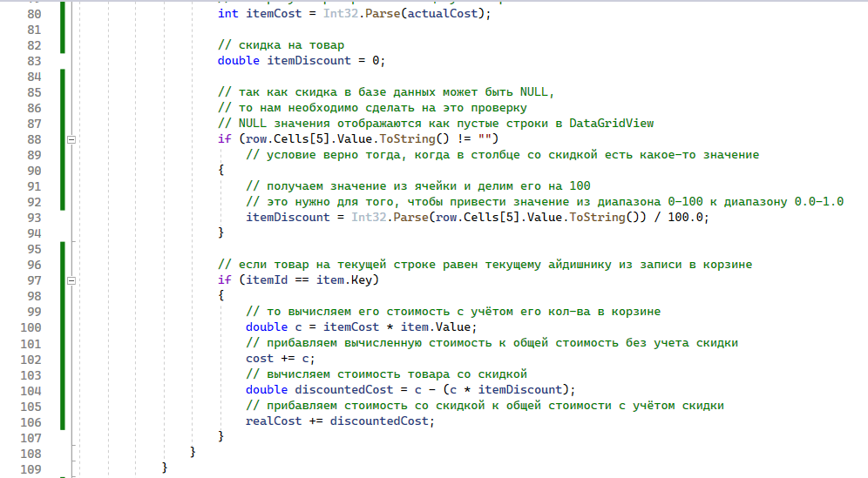Click 'row.Cells[5]' in the if condition
The height and width of the screenshot is (478, 868).
[288, 138]
